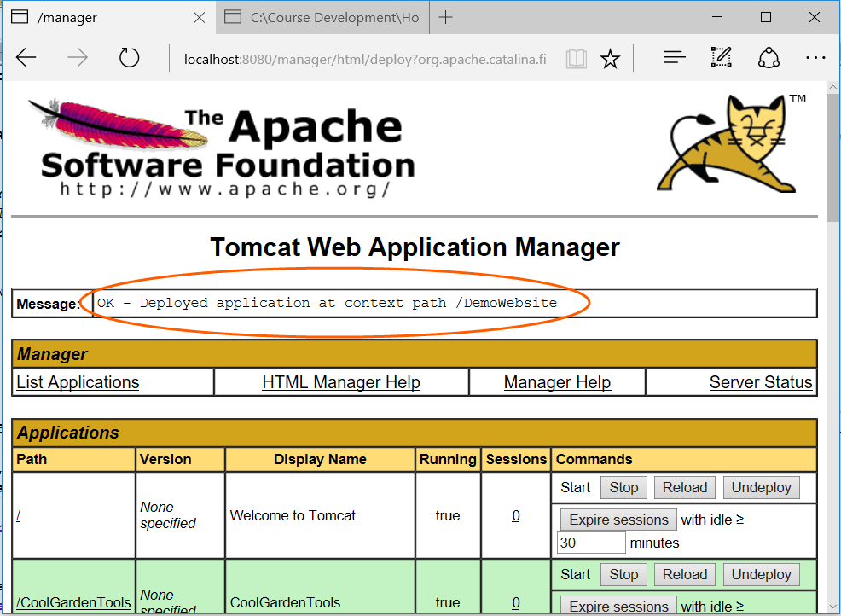Click the Apache Software Foundation logo

click(221, 148)
